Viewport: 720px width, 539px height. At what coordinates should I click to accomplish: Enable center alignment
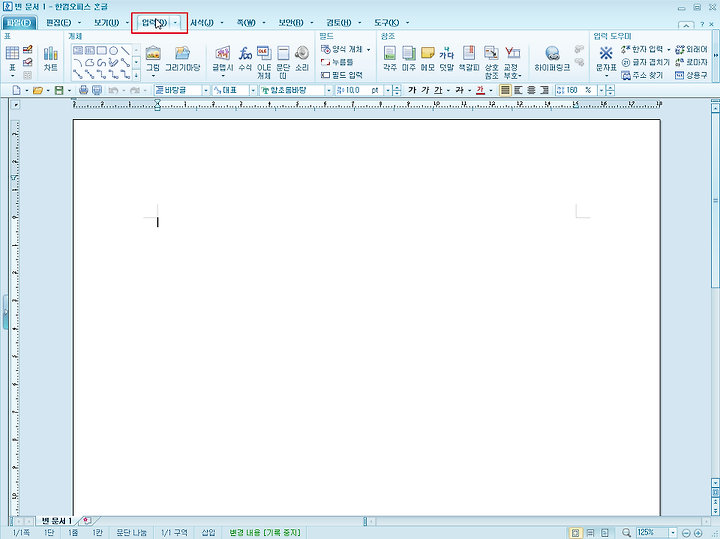click(531, 90)
